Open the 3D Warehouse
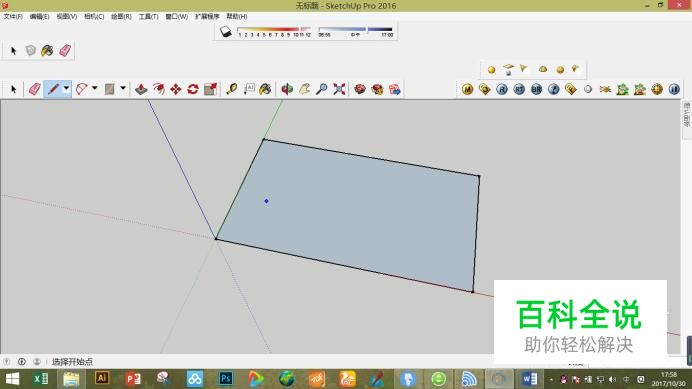692x389 pixels. click(x=360, y=89)
